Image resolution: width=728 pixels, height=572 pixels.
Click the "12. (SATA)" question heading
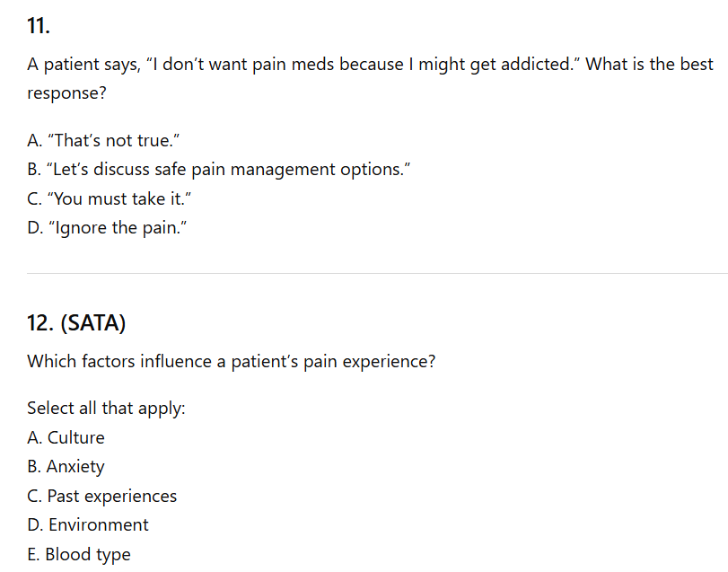coord(75,321)
